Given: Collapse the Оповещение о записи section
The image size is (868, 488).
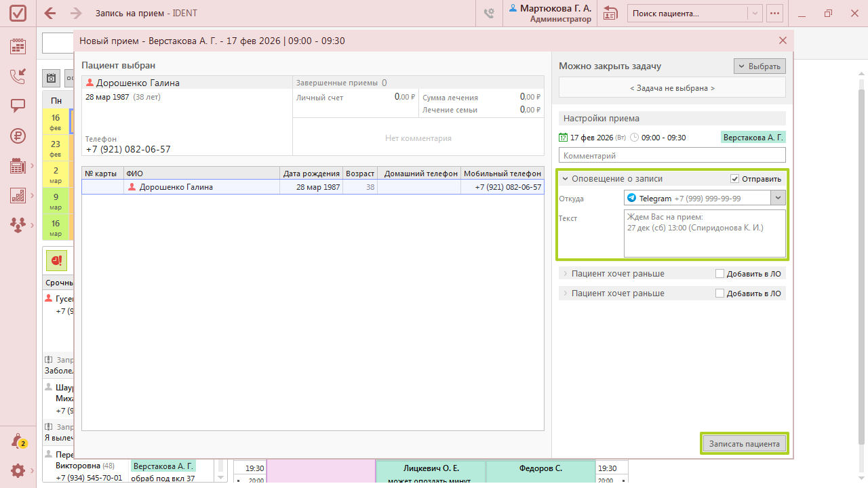Looking at the screenshot, I should click(x=565, y=179).
